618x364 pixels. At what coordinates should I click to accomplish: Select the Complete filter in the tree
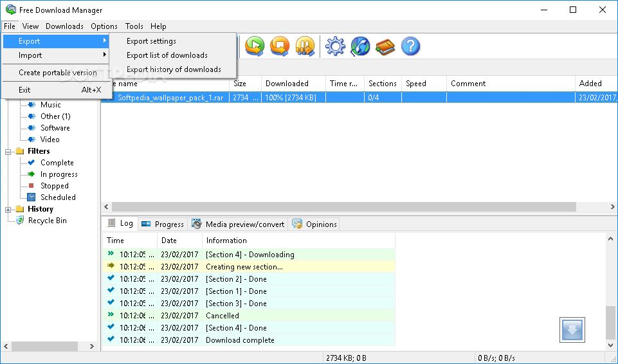click(57, 163)
